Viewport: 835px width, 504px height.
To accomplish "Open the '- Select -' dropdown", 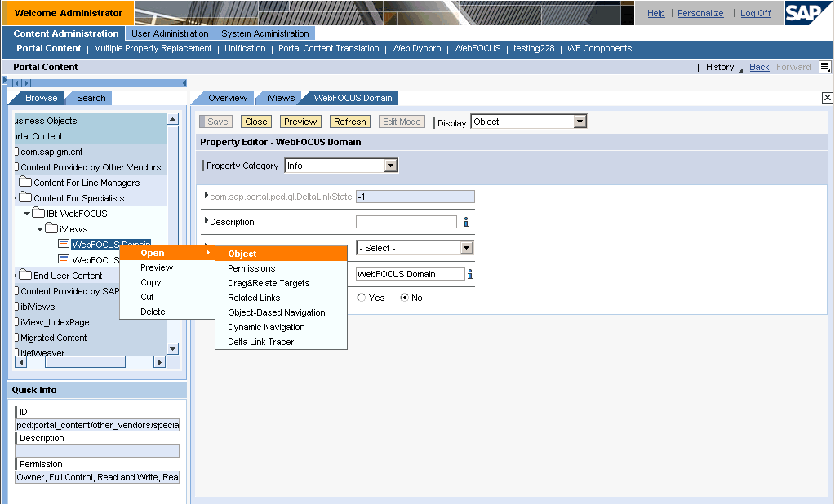I will (466, 248).
